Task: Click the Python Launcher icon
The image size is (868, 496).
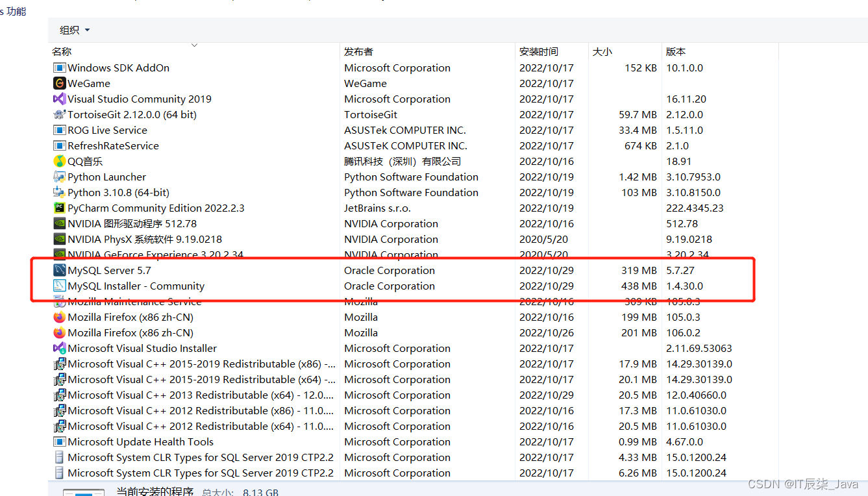Action: tap(59, 177)
